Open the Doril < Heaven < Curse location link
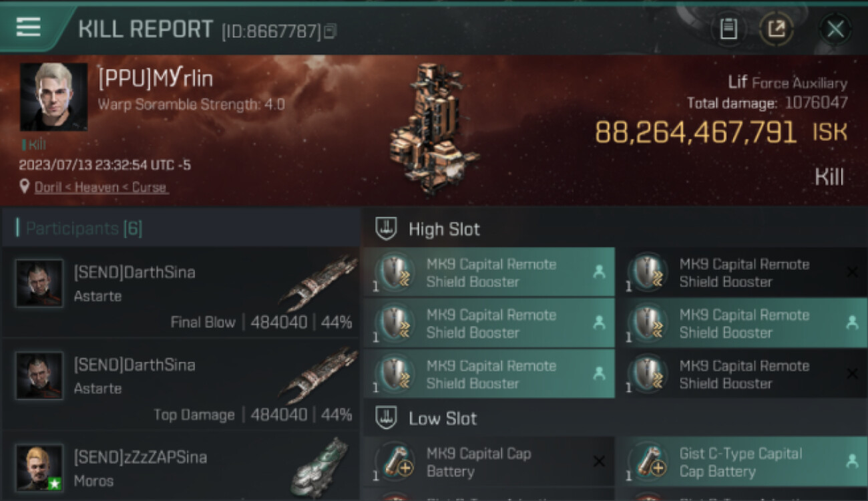The height and width of the screenshot is (501, 868). [100, 188]
